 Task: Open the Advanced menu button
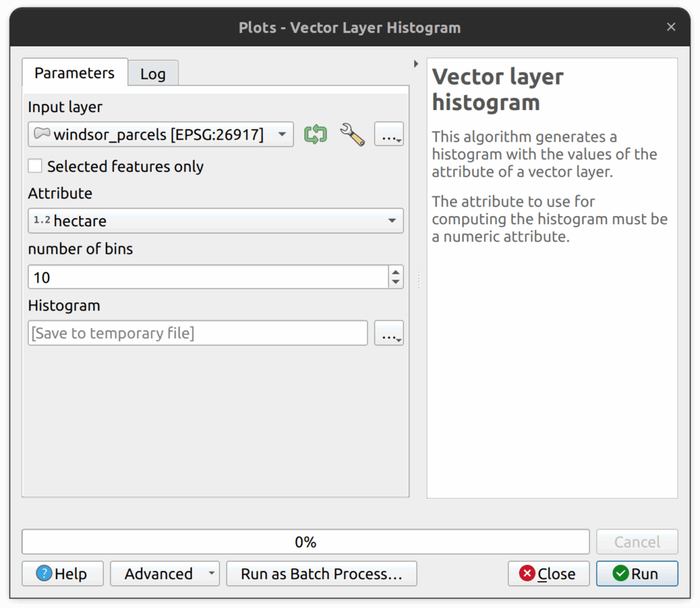coord(164,574)
